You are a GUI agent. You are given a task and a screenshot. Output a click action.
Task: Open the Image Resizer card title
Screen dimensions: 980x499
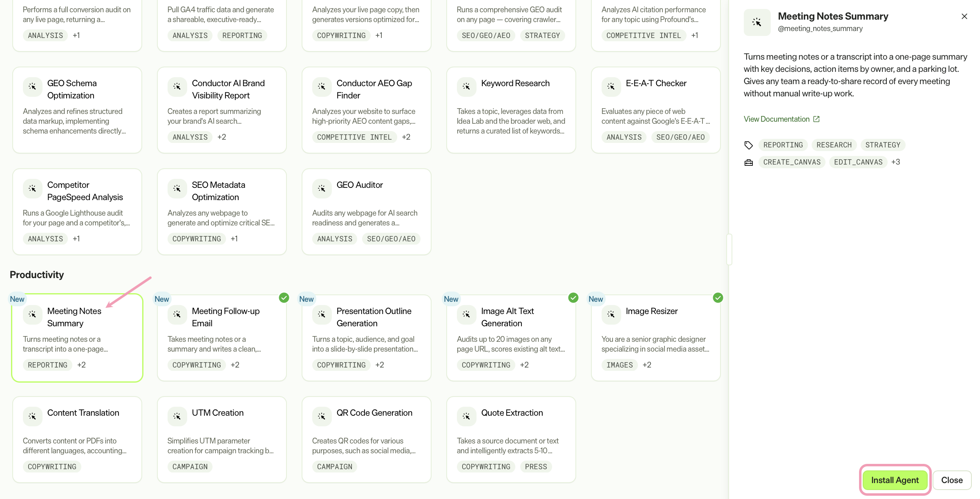pos(651,311)
